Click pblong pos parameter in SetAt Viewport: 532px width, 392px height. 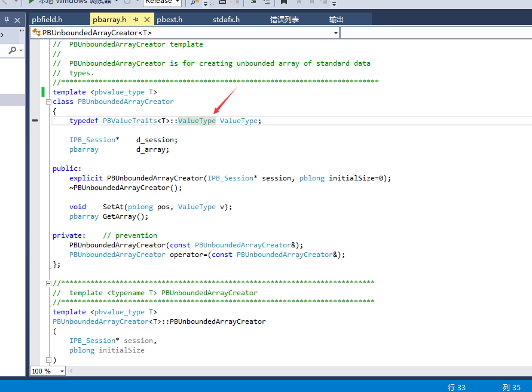(x=149, y=207)
